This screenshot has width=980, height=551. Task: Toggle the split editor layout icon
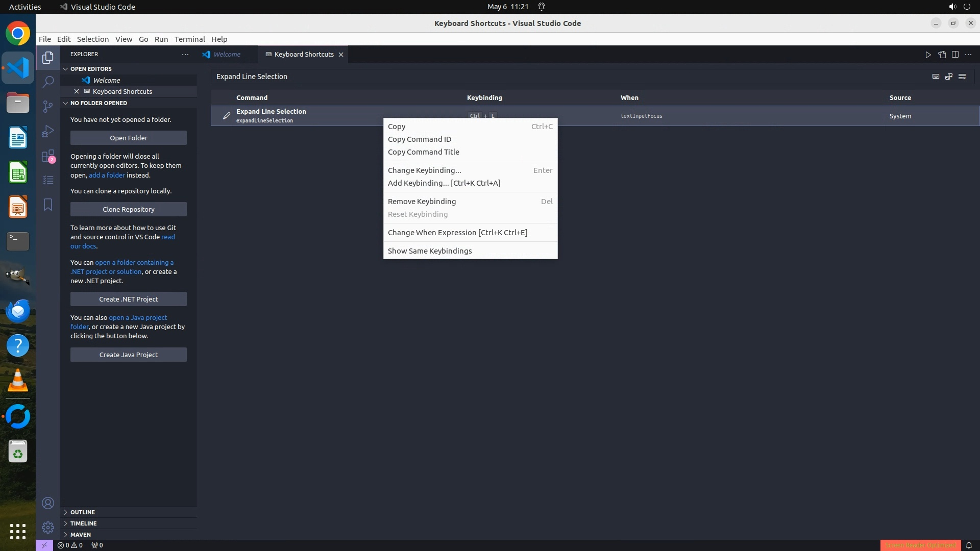click(955, 55)
